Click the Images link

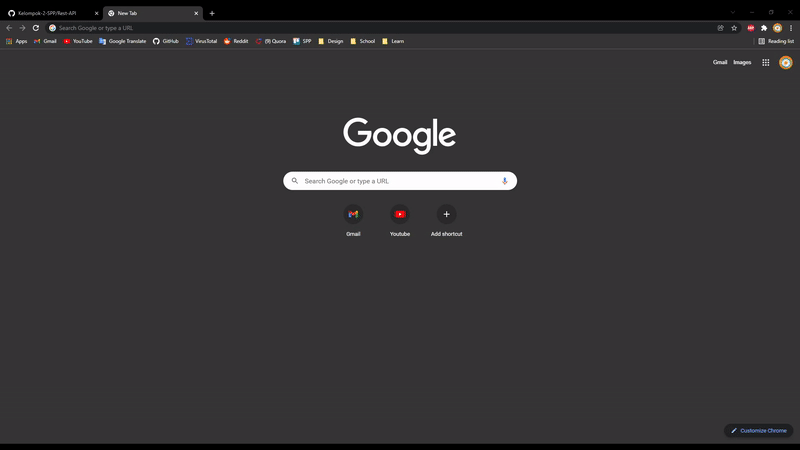742,62
